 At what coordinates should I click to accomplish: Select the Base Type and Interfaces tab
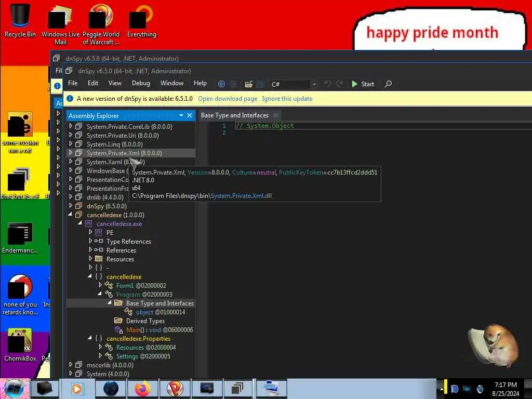235,115
